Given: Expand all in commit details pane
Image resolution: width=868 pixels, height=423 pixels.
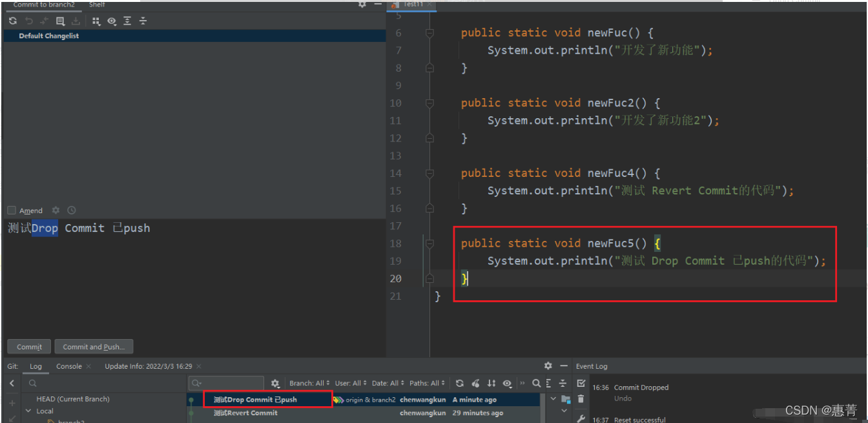Looking at the screenshot, I should (549, 383).
